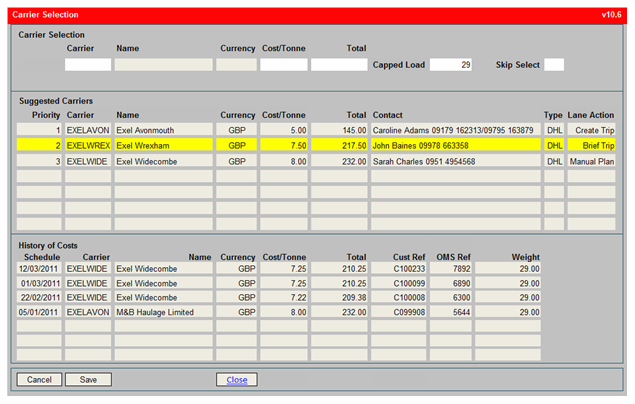
Task: Click history total 209.38
Action: [x=339, y=298]
